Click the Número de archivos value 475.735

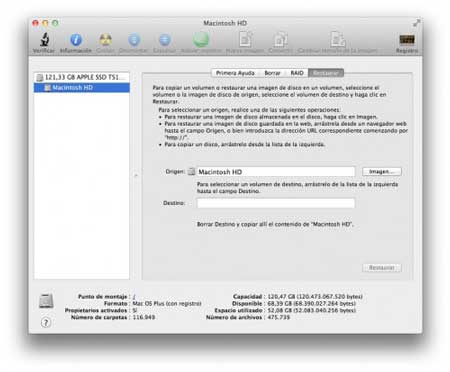(x=279, y=317)
